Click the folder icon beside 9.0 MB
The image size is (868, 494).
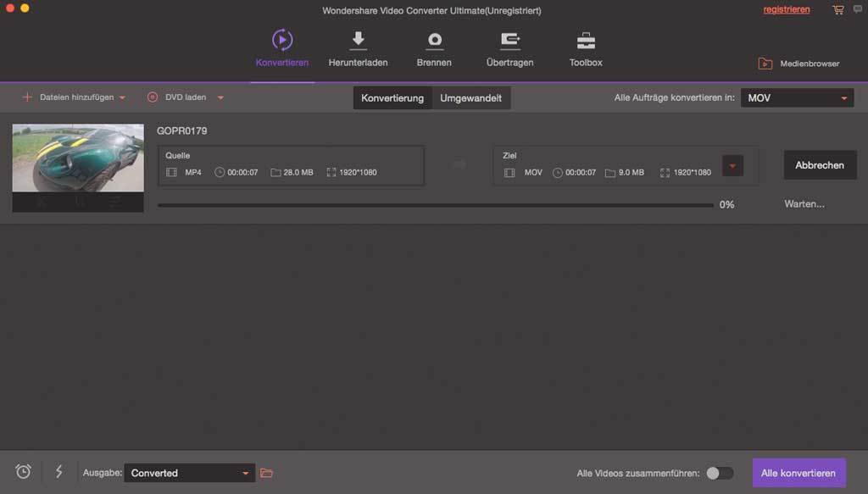[610, 173]
